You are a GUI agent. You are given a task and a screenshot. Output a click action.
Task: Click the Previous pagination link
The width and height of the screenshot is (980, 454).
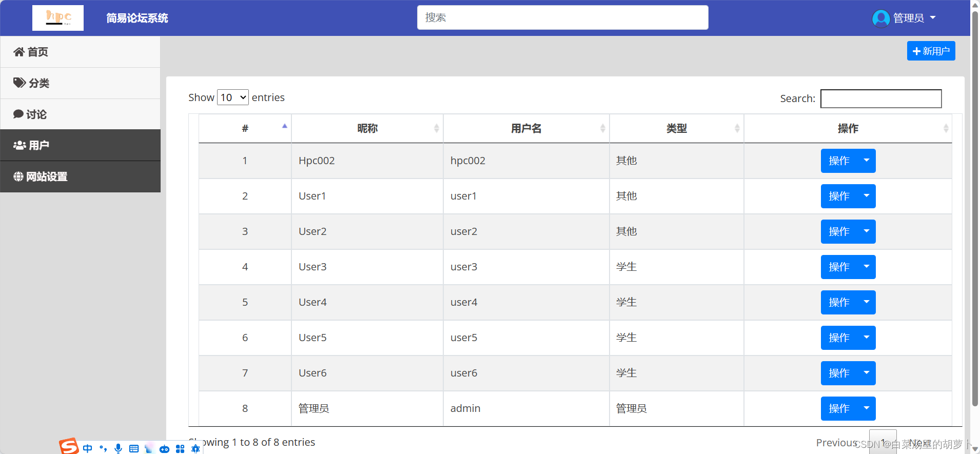coord(837,443)
